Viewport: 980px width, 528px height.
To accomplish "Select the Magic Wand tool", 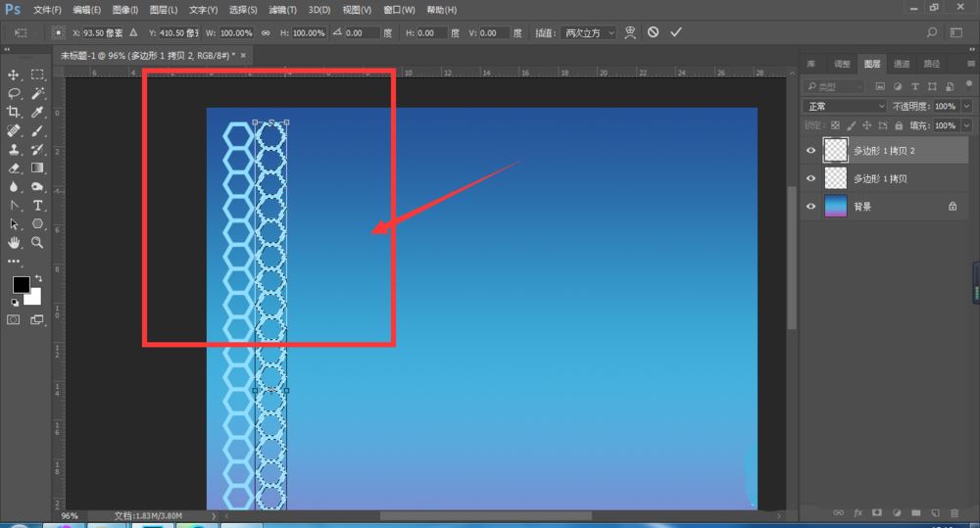I will point(37,94).
